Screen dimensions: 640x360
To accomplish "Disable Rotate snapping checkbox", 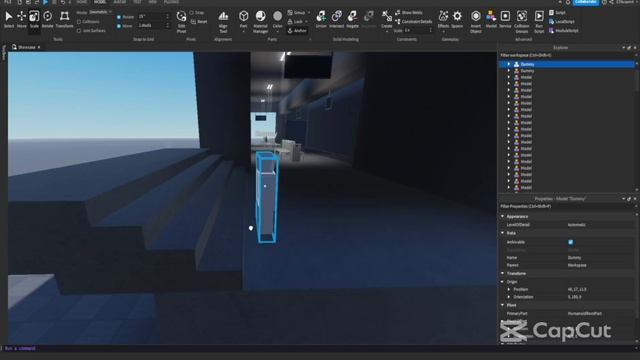I will tap(119, 17).
